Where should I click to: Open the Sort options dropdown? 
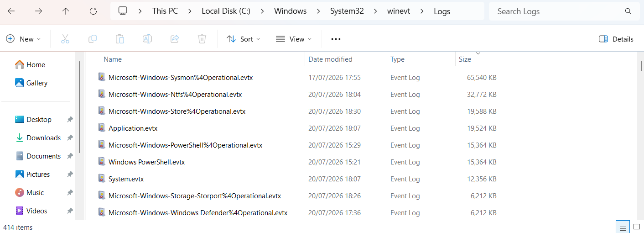pyautogui.click(x=244, y=39)
